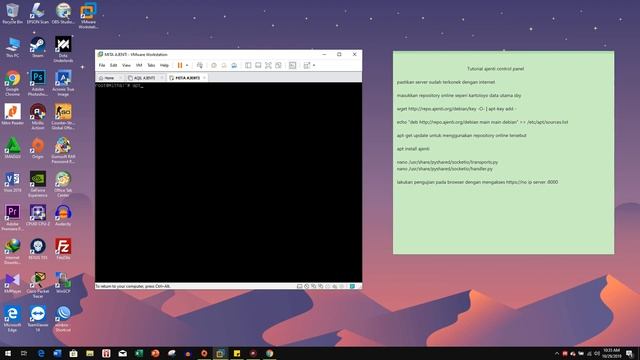This screenshot has height=360, width=640.
Task: Click the Unity mode toolbar icon
Action: tap(278, 65)
